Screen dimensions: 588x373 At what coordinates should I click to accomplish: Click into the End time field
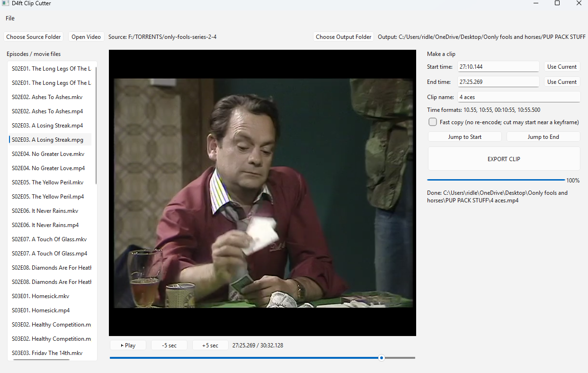[498, 82]
